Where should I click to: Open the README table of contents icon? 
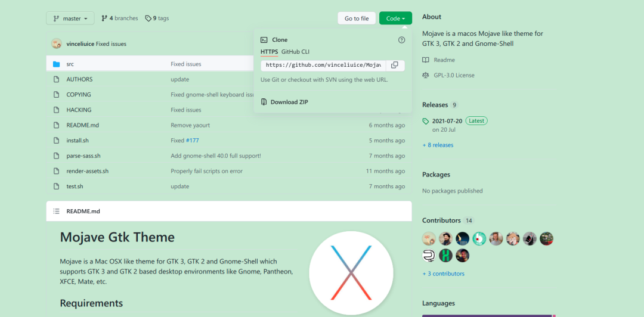coord(56,212)
